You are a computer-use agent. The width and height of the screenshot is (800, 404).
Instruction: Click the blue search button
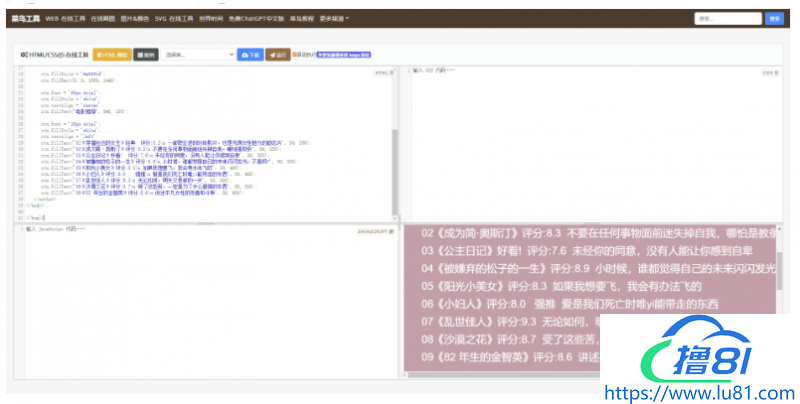tap(774, 18)
